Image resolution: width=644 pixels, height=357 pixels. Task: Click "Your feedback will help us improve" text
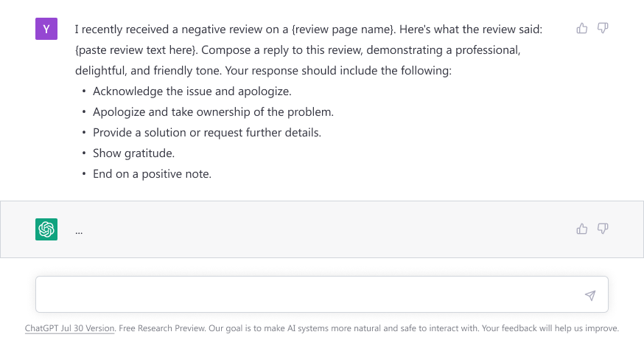(x=550, y=328)
